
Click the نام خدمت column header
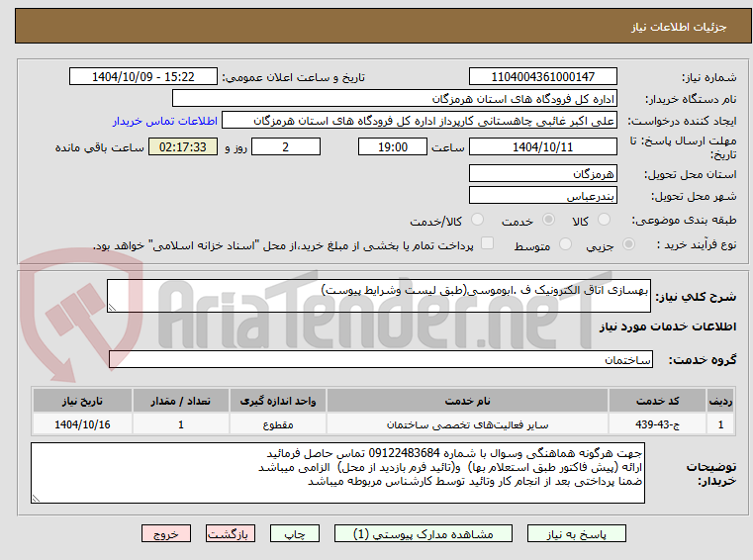467,401
